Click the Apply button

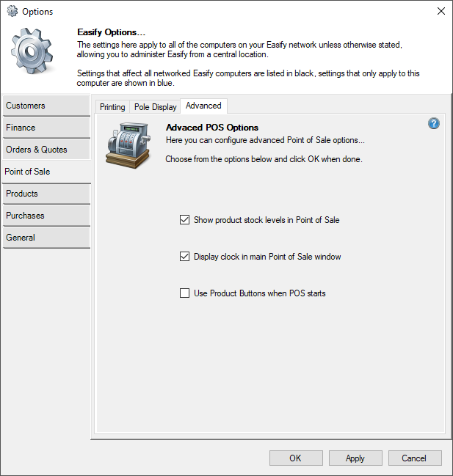click(x=355, y=458)
